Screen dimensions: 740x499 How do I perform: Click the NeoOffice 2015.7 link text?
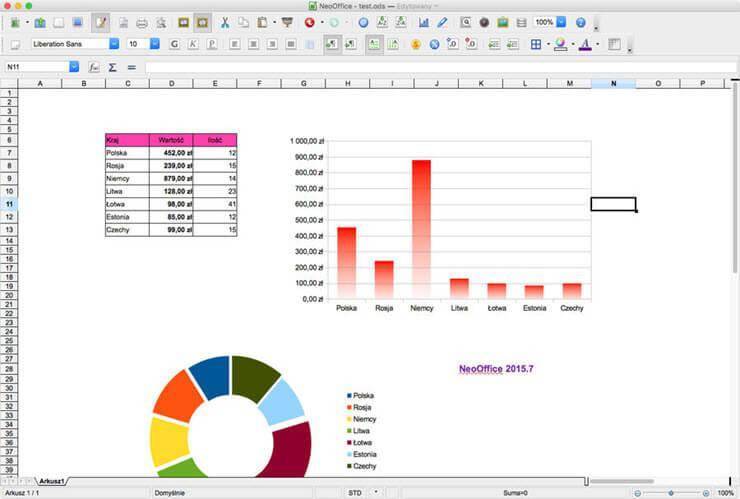[x=496, y=369]
